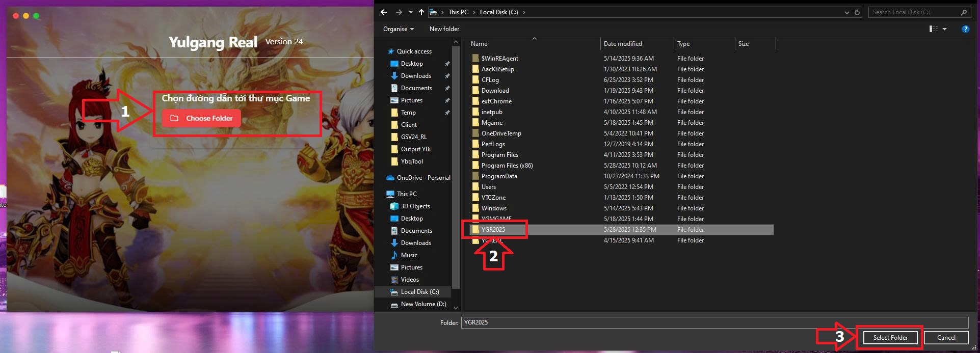Change the view layout icon
The height and width of the screenshot is (353, 980).
pos(933,29)
